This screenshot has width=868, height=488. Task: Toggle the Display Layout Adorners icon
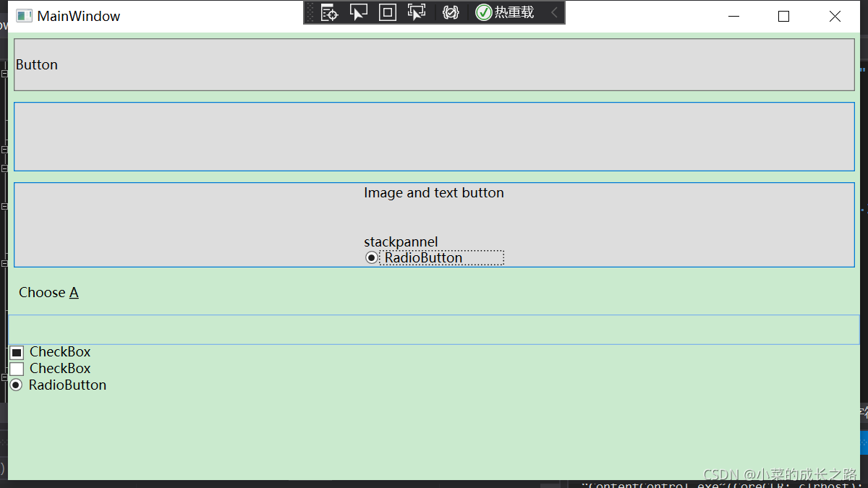(x=387, y=12)
